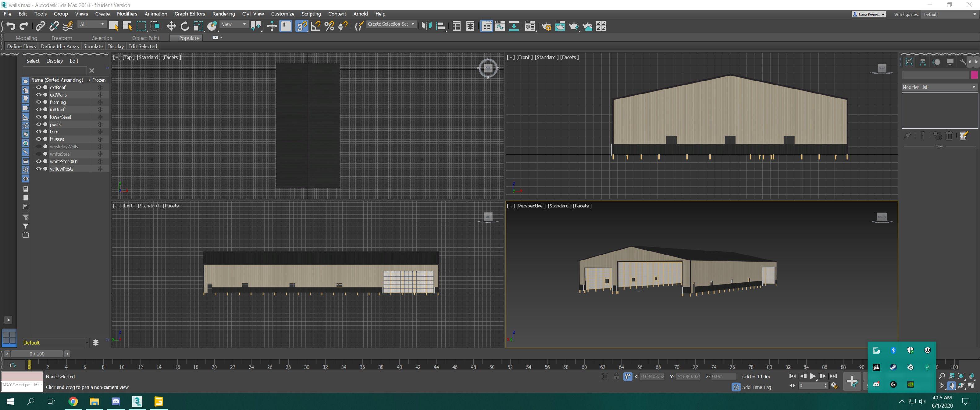Image resolution: width=980 pixels, height=410 pixels.
Task: Click the Undo arrow icon
Action: tap(10, 26)
